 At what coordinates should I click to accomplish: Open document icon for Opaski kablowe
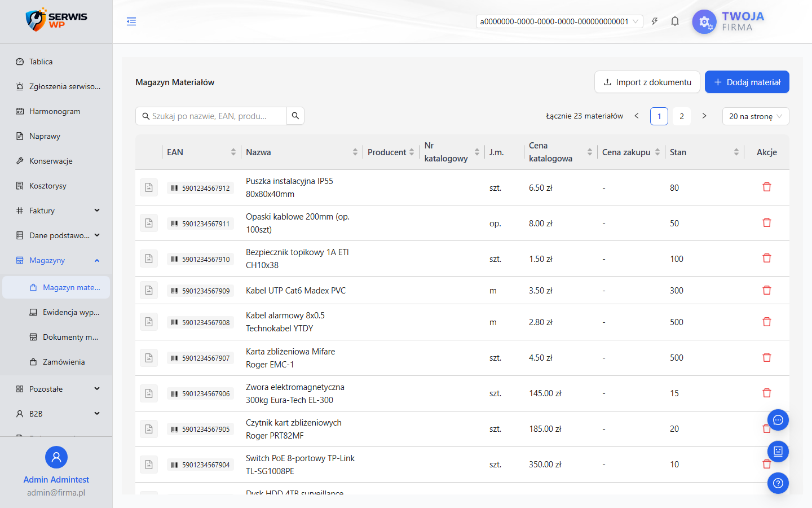(x=149, y=223)
